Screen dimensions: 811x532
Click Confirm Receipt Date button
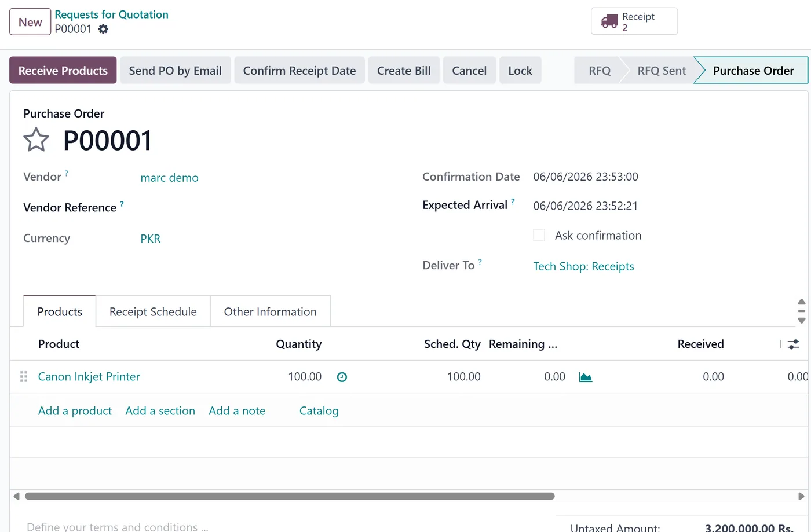point(299,71)
